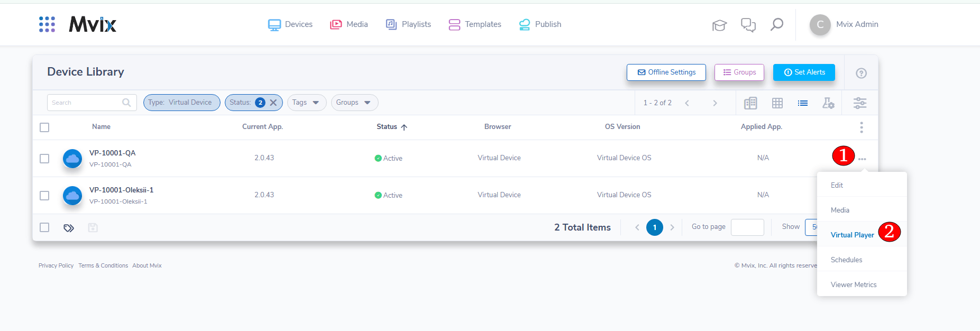The image size is (980, 331).
Task: Open the Privacy Policy link
Action: (x=56, y=265)
